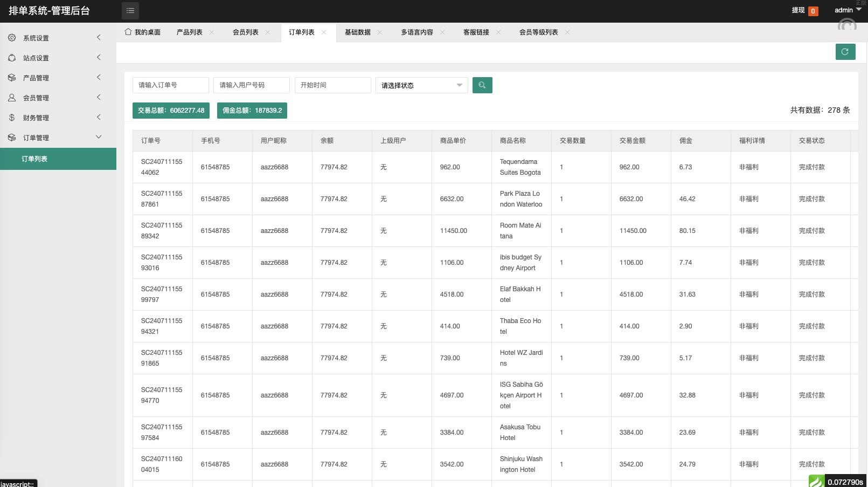868x487 pixels.
Task: Select 订单列表 in the sidebar
Action: (34, 159)
